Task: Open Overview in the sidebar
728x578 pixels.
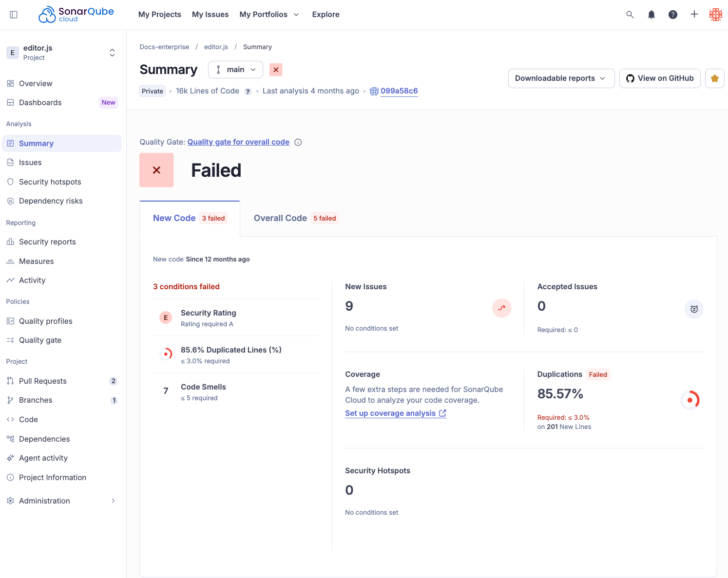Action: 62,84
